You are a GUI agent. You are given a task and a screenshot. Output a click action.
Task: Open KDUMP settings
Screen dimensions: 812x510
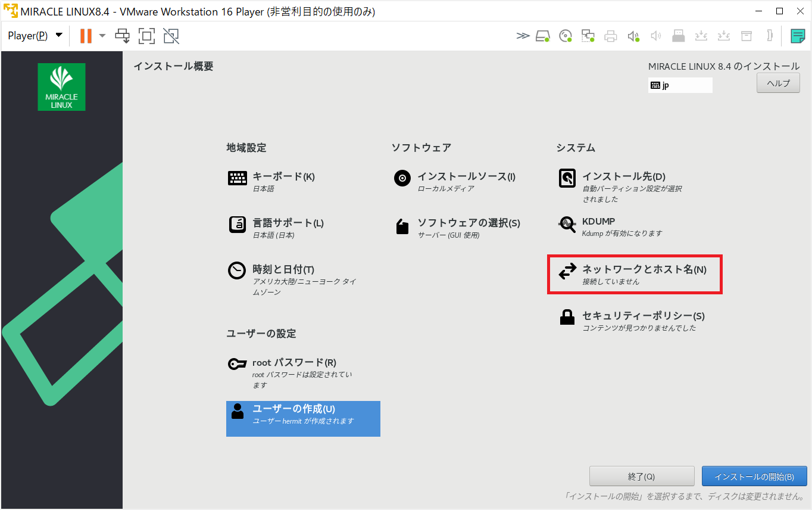point(598,222)
